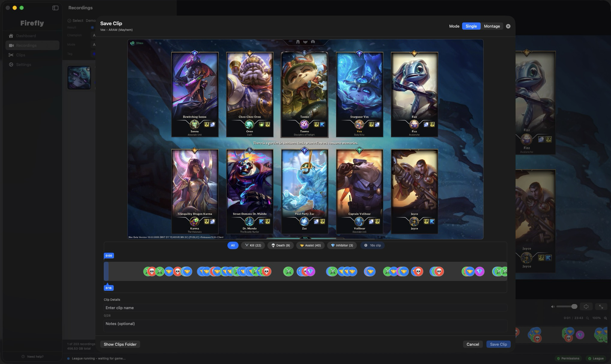This screenshot has height=364, width=611.
Task: Click Karma's round rune icon
Action: [194, 221]
